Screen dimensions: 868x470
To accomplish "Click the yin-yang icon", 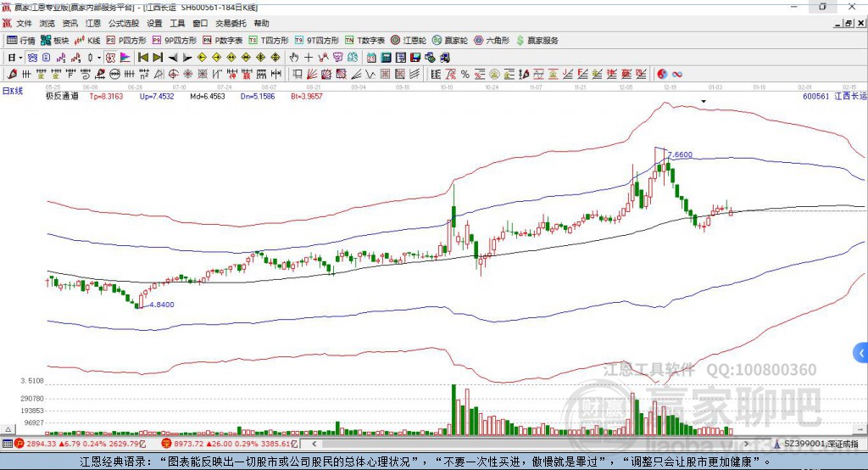I will click(x=662, y=74).
